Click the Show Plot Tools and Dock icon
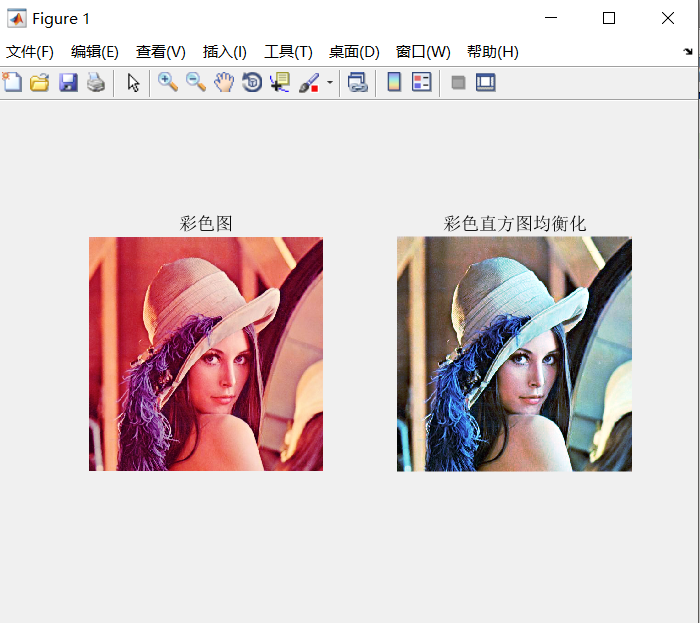Viewport: 700px width, 623px height. (486, 83)
